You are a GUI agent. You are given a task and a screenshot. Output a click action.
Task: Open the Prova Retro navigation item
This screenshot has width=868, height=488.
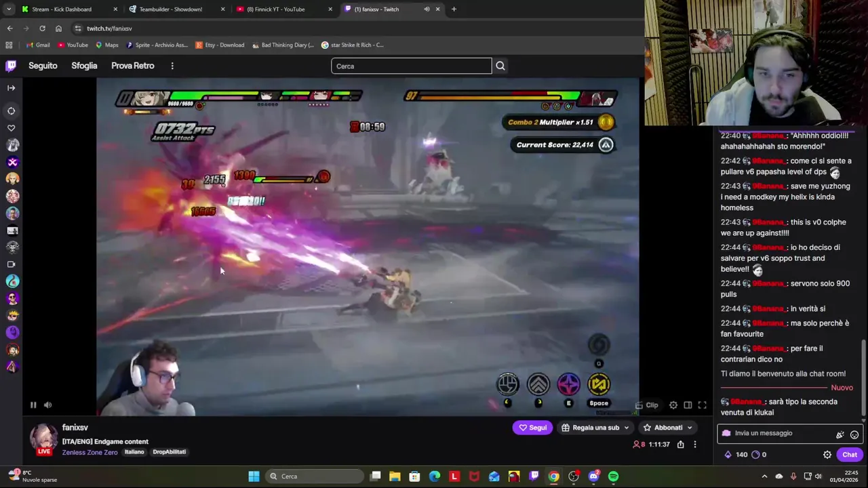(133, 66)
